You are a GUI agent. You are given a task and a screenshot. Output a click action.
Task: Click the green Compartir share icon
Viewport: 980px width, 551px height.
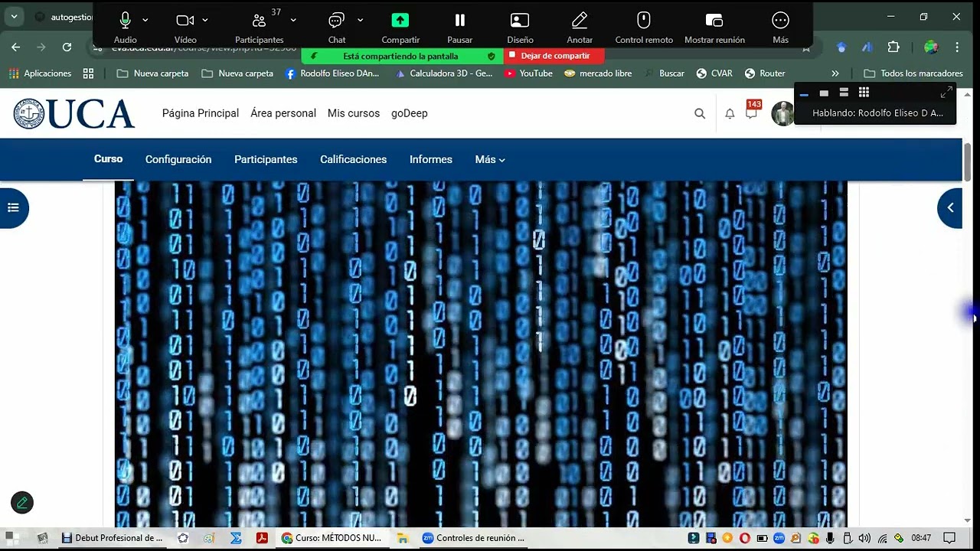(x=400, y=21)
